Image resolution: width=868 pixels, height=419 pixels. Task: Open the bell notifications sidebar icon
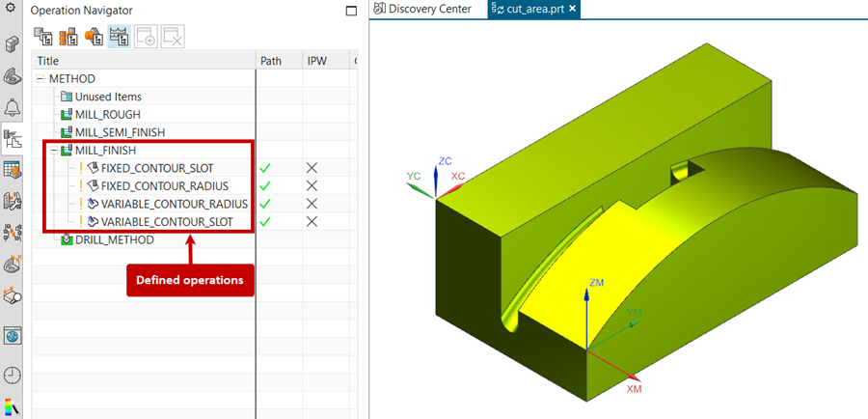12,106
